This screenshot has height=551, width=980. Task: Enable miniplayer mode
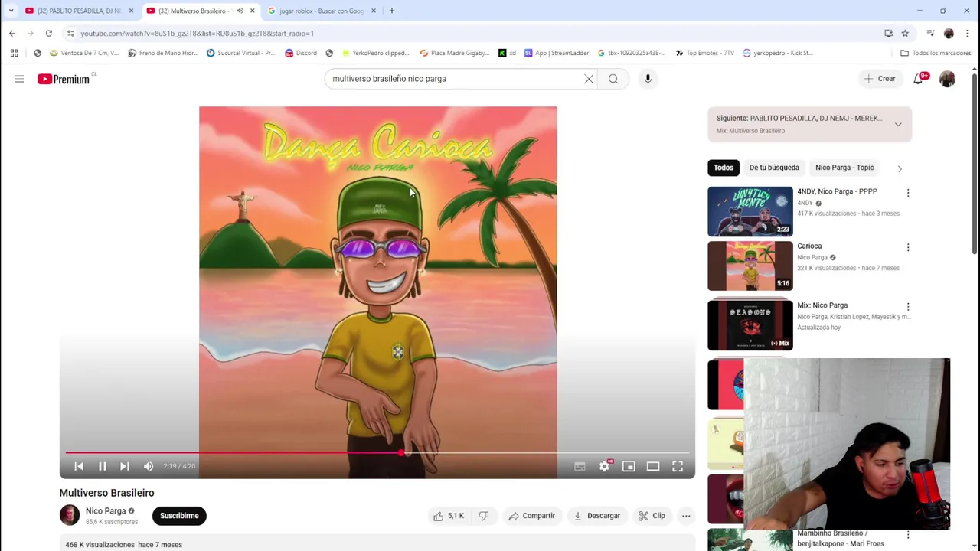click(629, 466)
